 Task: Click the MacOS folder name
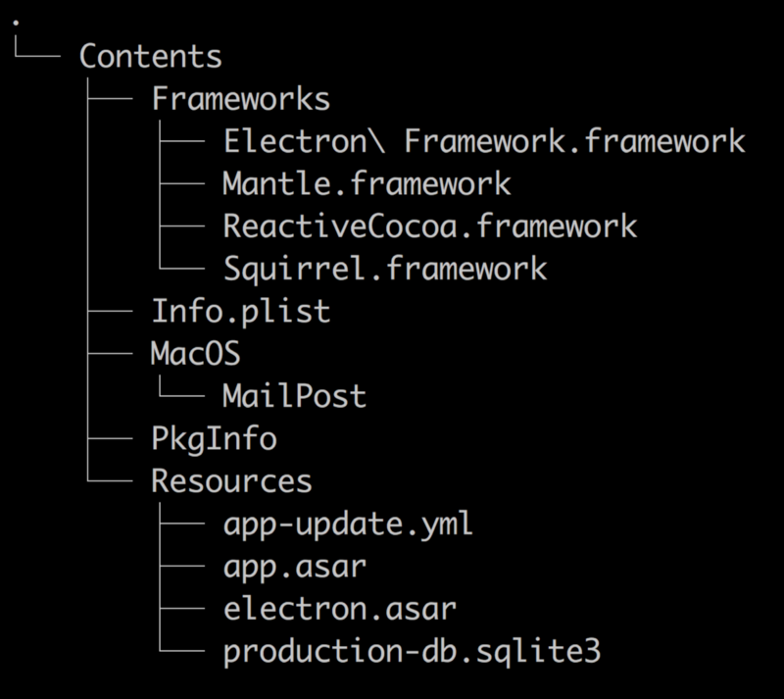pos(195,354)
